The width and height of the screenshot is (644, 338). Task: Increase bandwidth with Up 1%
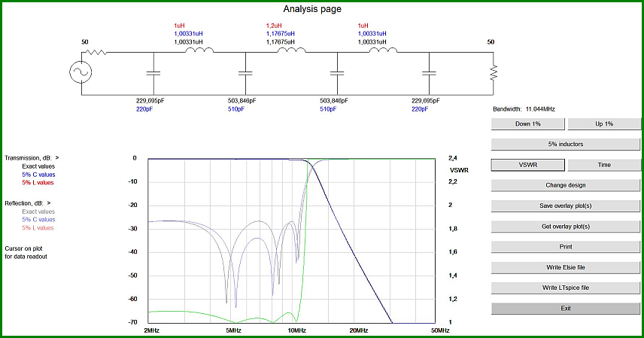coord(603,123)
